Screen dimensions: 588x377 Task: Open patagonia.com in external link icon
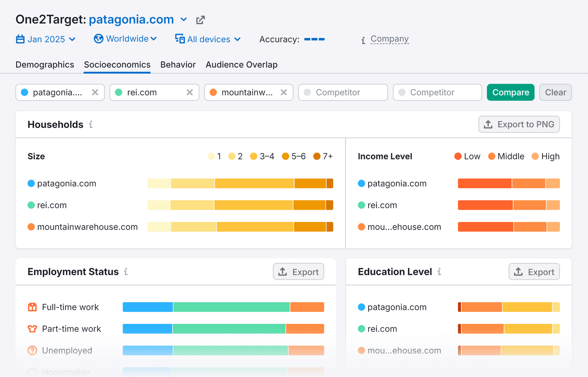point(200,20)
